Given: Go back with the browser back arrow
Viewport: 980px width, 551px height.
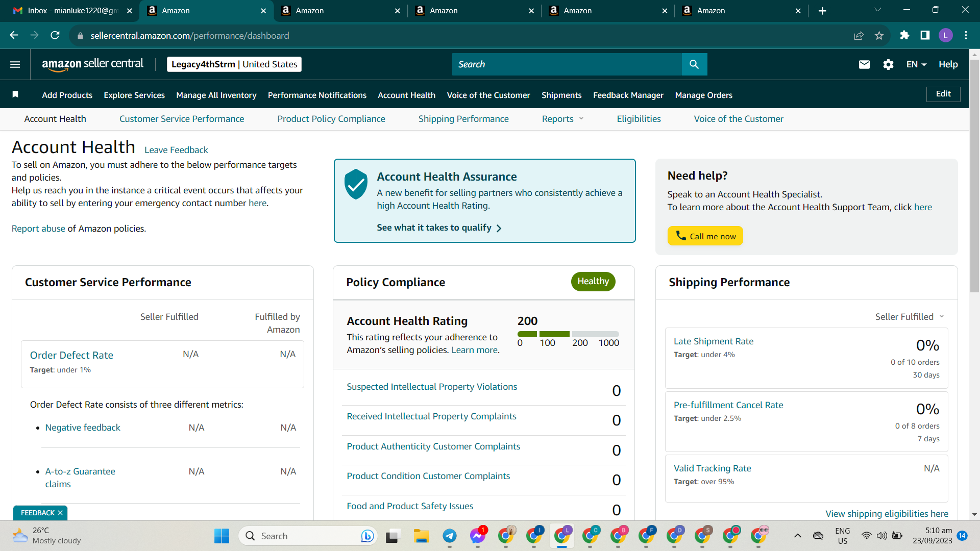Looking at the screenshot, I should 14,35.
